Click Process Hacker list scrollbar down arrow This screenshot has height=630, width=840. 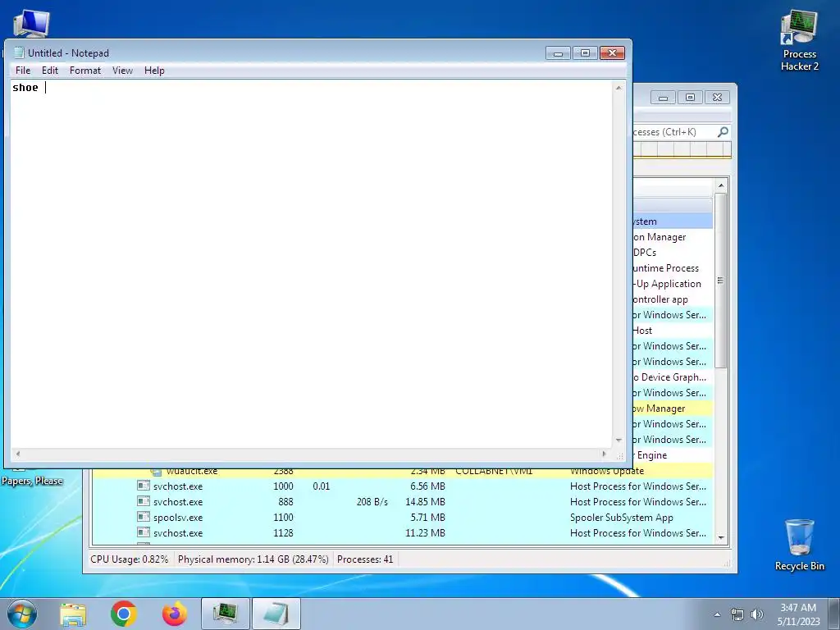pyautogui.click(x=721, y=537)
